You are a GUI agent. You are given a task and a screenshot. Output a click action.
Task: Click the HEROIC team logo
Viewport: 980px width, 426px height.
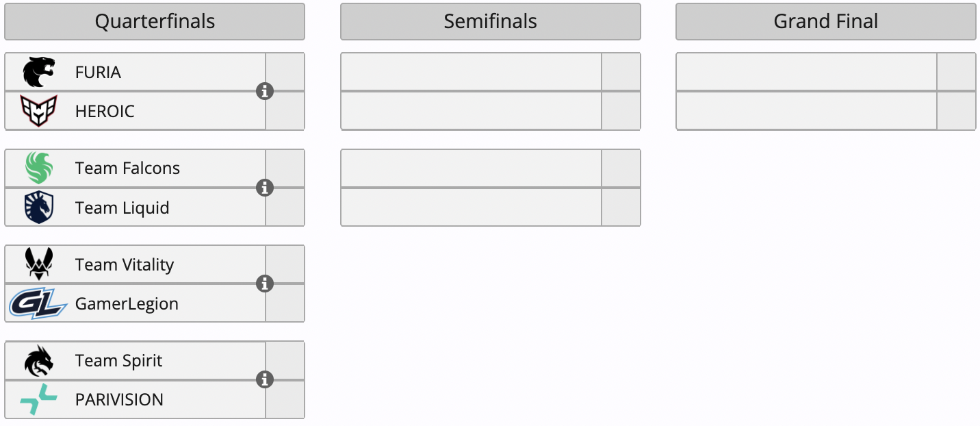tap(38, 111)
